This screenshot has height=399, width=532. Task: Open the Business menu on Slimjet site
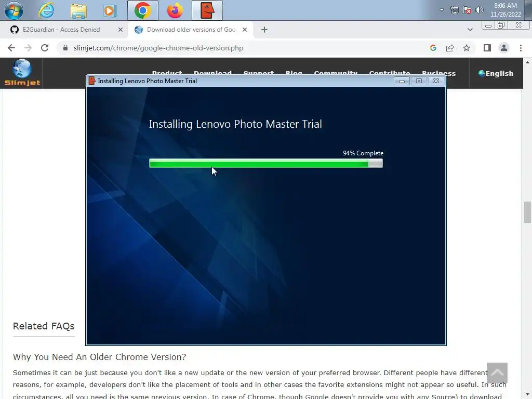point(438,73)
